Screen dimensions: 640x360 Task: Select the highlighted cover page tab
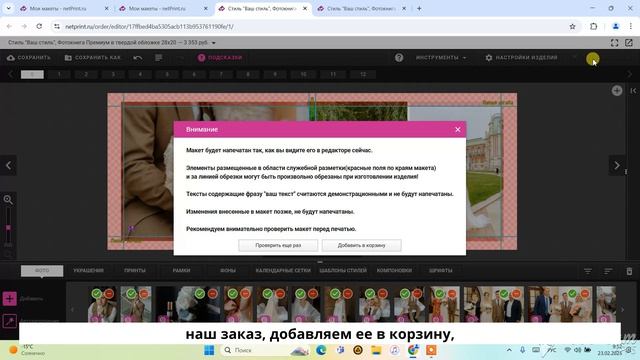pyautogui.click(x=32, y=74)
